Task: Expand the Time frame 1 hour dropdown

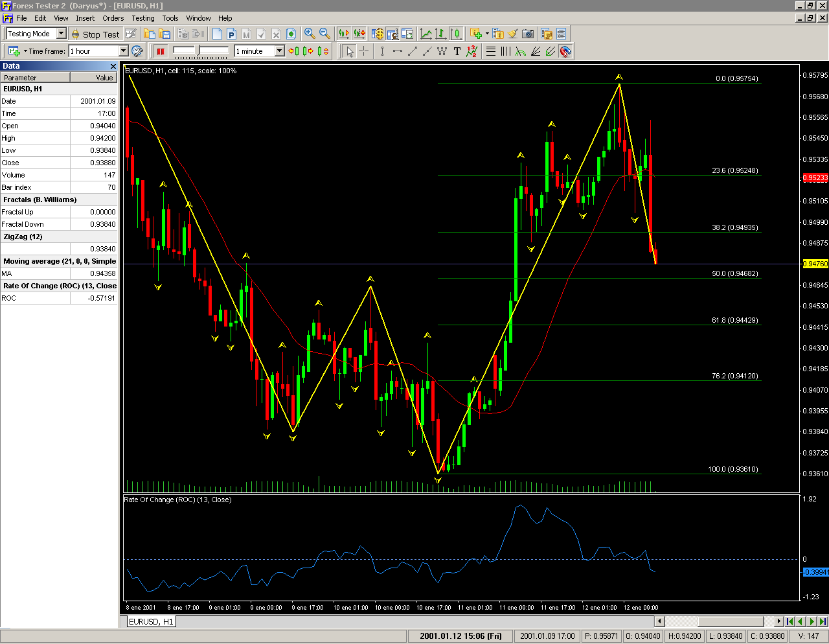Action: pyautogui.click(x=123, y=51)
